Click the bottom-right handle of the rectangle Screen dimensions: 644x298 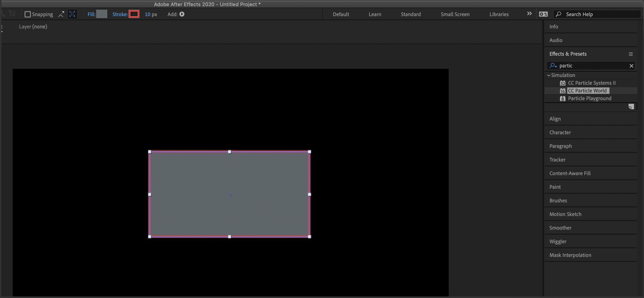point(309,237)
